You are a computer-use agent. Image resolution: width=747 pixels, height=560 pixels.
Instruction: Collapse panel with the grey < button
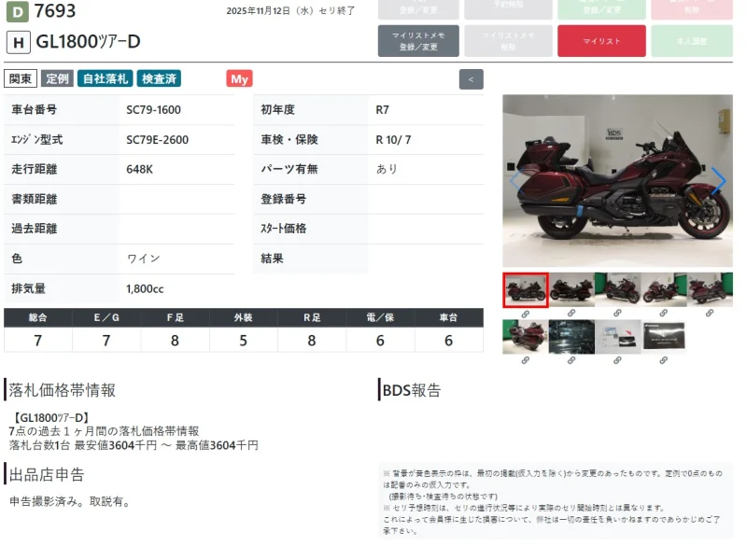coord(472,79)
